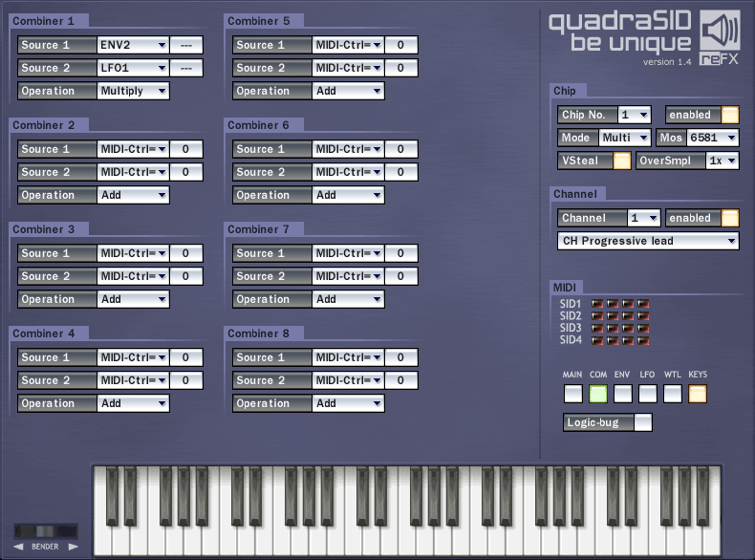Click the pitch BENDER slider

pos(45,531)
